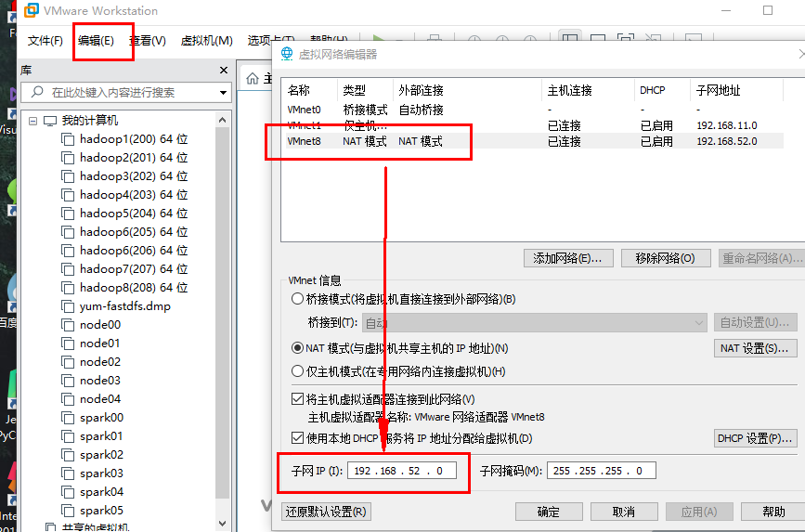Click the globe icon of Virtual Network Editor
This screenshot has height=532, width=805.
pos(287,54)
